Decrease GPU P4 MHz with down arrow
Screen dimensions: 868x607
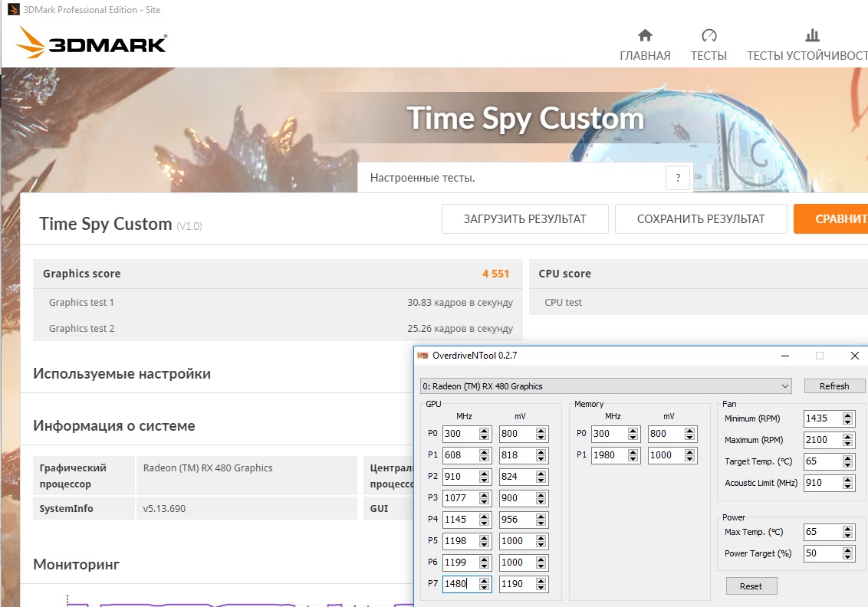click(x=485, y=523)
